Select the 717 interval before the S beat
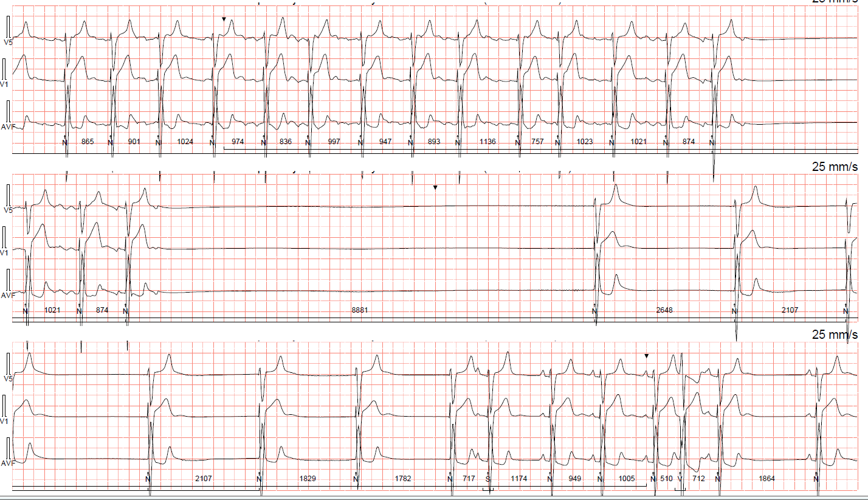The height and width of the screenshot is (500, 868). 469,479
